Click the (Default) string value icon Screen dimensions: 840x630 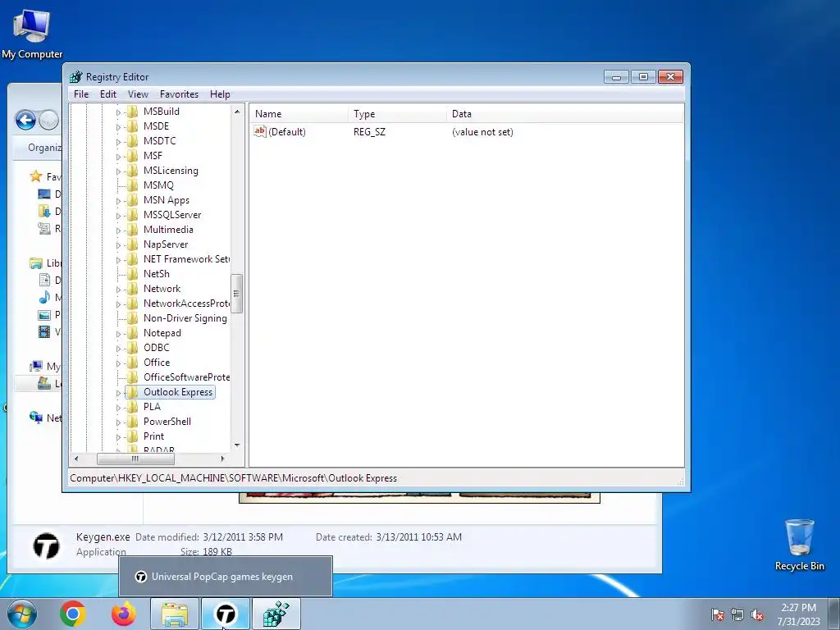coord(260,131)
